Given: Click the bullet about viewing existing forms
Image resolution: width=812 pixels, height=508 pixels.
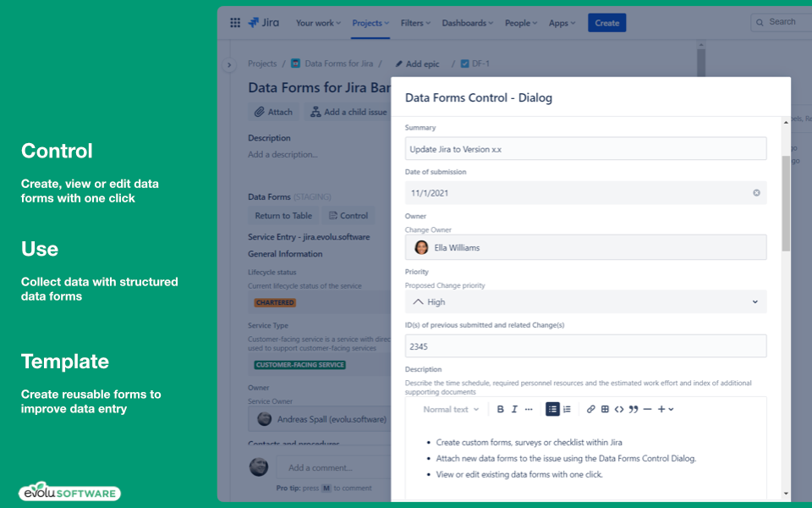Looking at the screenshot, I should tap(519, 474).
